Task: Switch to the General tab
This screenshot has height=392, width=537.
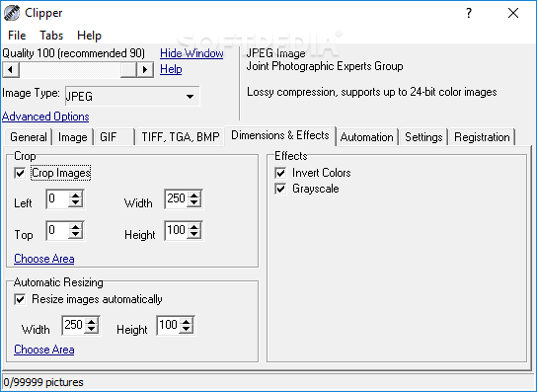Action: click(29, 137)
